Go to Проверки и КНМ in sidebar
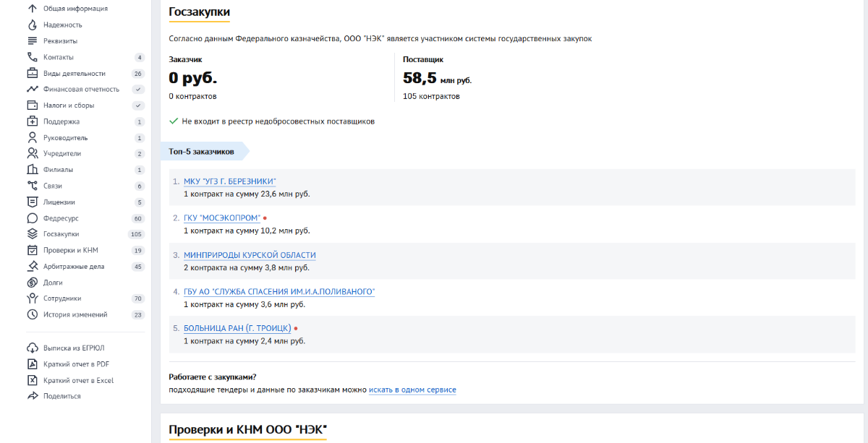The image size is (868, 443). [x=70, y=250]
